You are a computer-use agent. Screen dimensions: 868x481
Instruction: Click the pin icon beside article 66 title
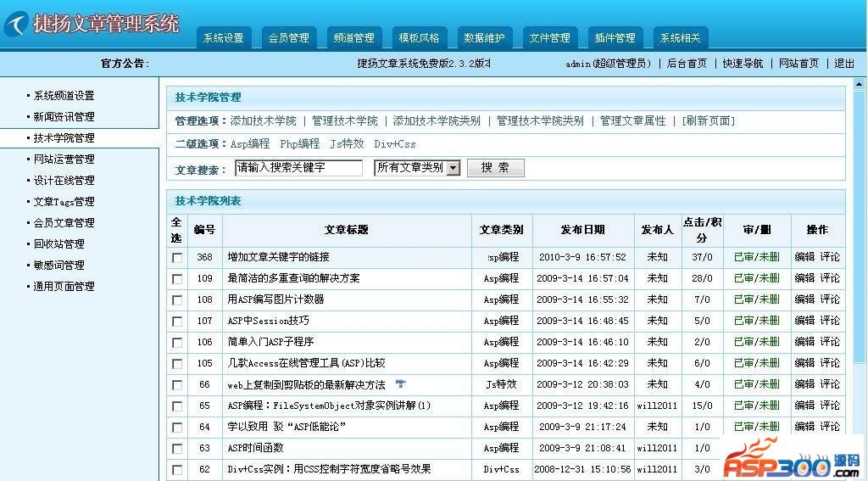click(401, 384)
